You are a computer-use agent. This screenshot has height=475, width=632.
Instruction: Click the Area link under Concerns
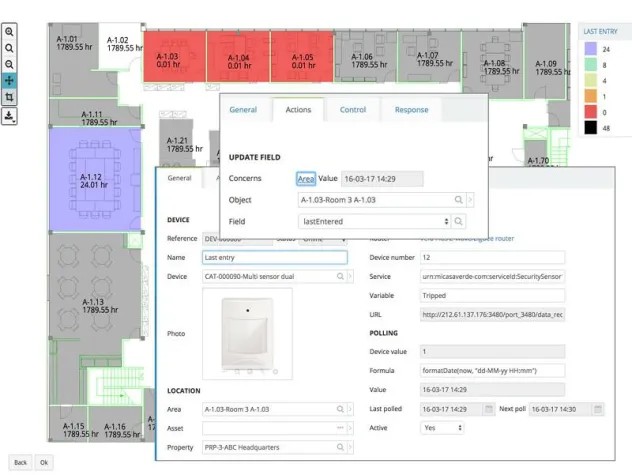(306, 178)
